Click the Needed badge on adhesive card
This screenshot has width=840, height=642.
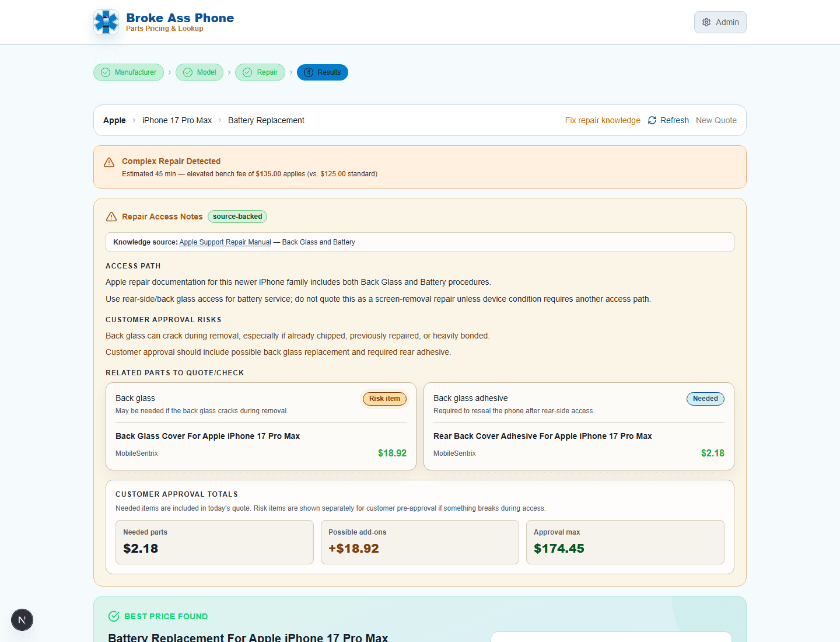point(705,399)
